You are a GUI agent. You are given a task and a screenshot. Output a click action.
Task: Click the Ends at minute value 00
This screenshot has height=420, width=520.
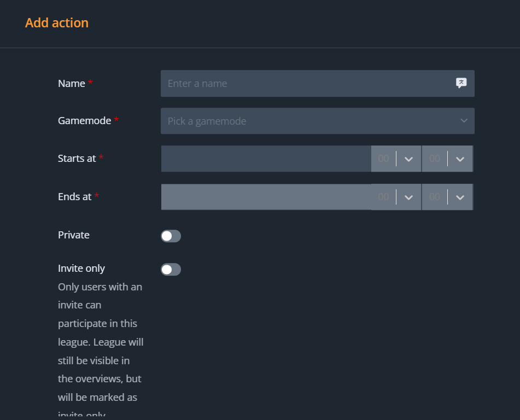(x=435, y=197)
